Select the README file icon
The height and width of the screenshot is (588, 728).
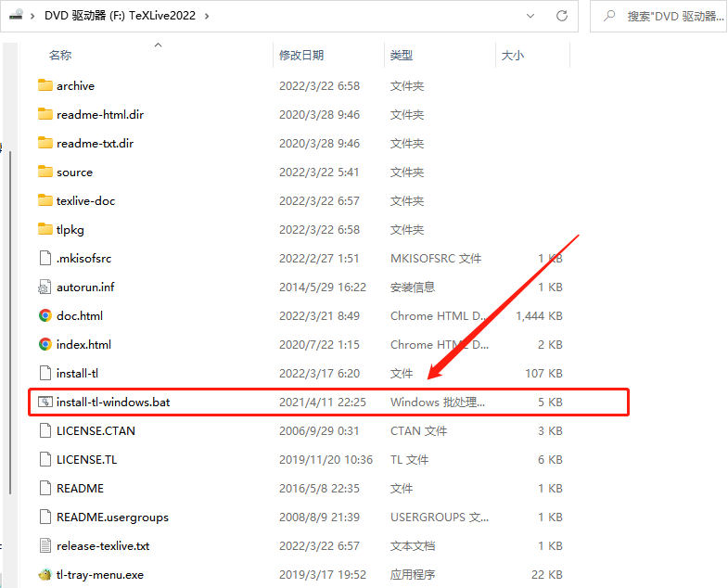point(45,488)
